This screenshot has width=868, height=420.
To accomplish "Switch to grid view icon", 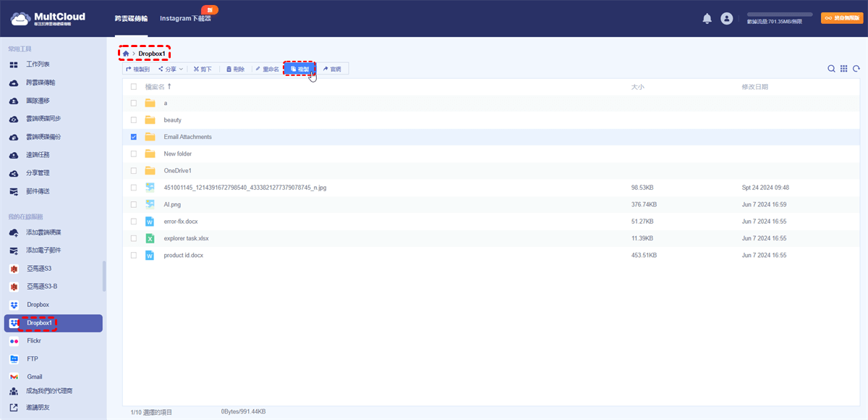I will (x=843, y=69).
